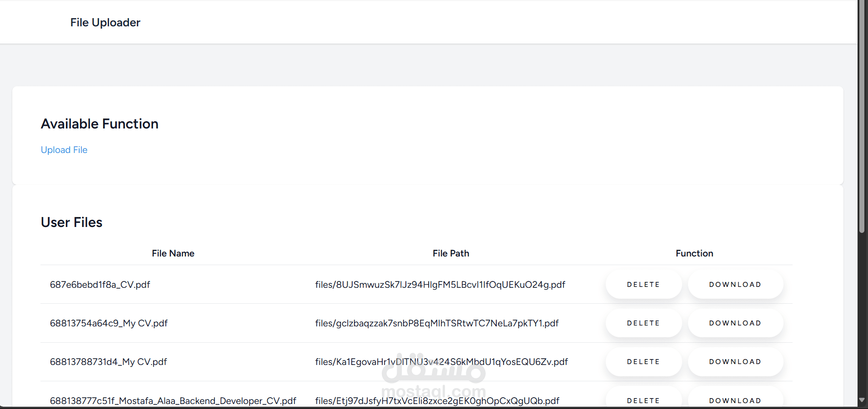Screen dimensions: 868x409
Task: Select path files/gclzbaqzzak7snbP8EqMlhTSRtwTC7NeLa7pkTY1.pdf
Action: 437,323
